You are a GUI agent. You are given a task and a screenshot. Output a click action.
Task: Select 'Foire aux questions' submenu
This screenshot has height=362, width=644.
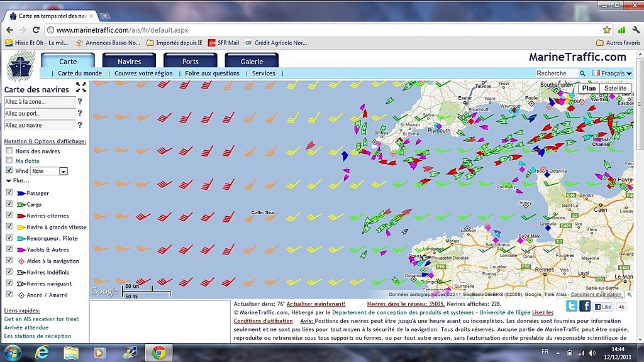[x=213, y=73]
